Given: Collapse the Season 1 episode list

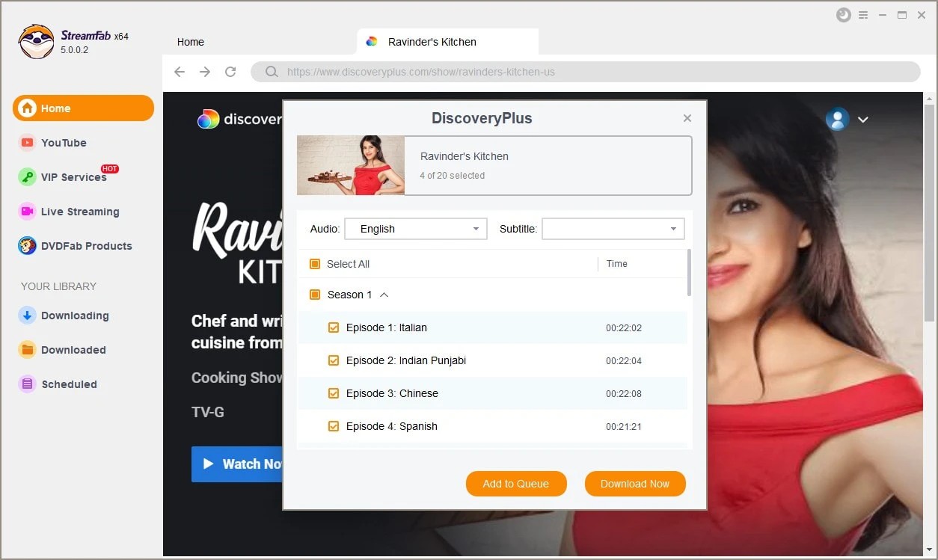Looking at the screenshot, I should click(383, 295).
